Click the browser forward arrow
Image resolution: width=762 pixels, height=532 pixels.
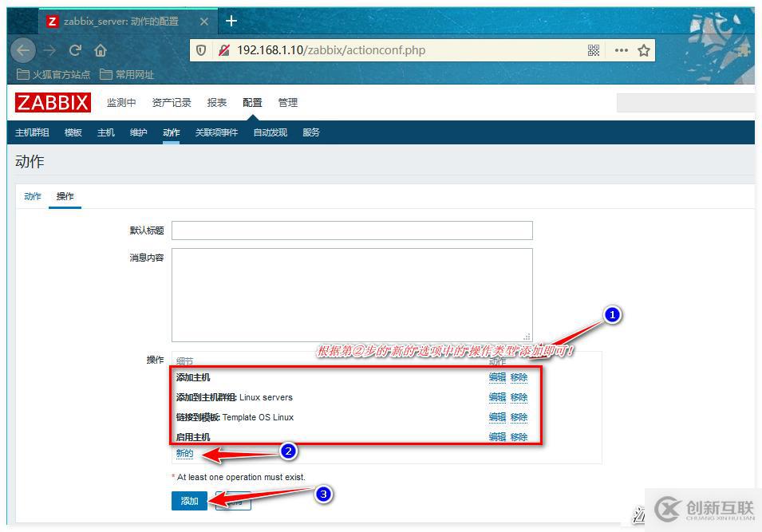click(x=49, y=50)
